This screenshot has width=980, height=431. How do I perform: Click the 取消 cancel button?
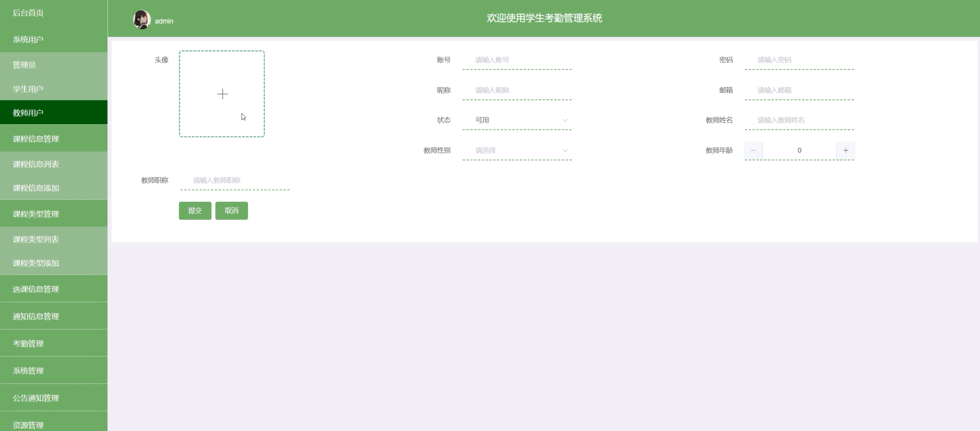click(x=231, y=211)
